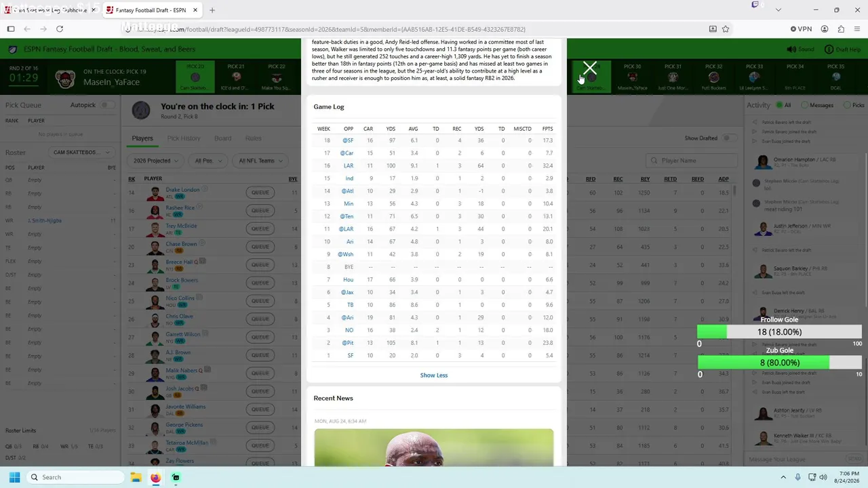
Task: Click Pick 35 team logo
Action: pos(835,77)
